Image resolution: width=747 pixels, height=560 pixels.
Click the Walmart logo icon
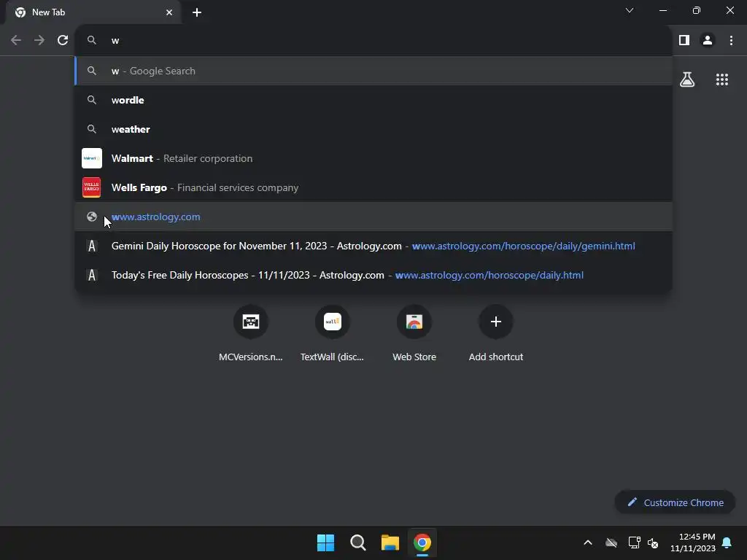pos(92,158)
